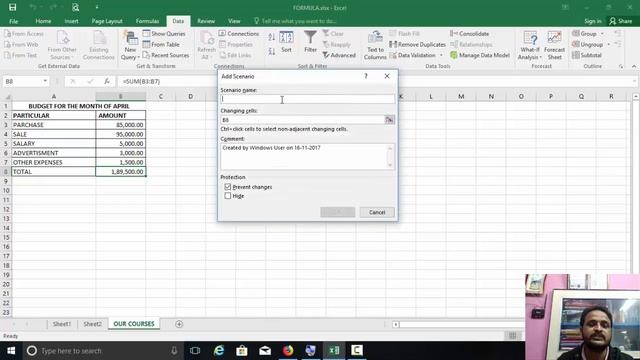The image size is (640, 360).
Task: Open Sheet2 worksheet tab
Action: pyautogui.click(x=93, y=324)
